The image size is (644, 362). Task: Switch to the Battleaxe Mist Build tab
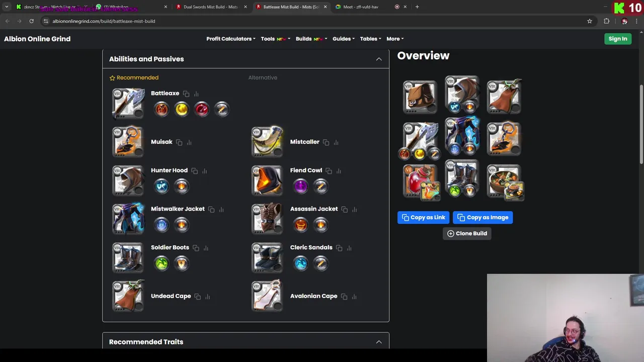click(291, 7)
